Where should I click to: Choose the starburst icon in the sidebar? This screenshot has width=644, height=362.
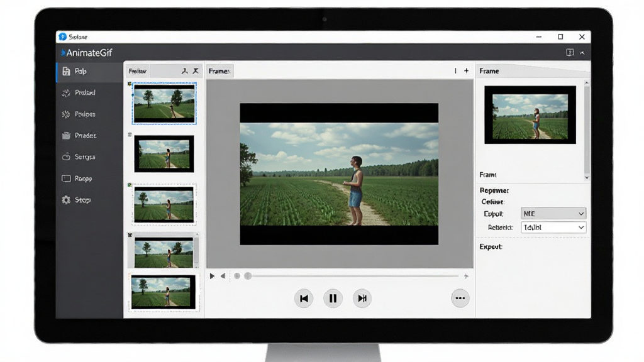65,114
